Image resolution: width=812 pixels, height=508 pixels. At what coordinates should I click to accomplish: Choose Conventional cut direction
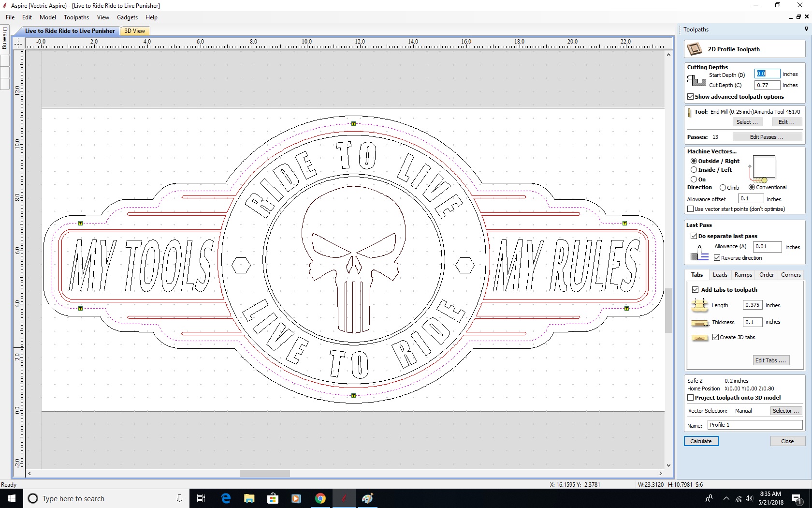752,187
